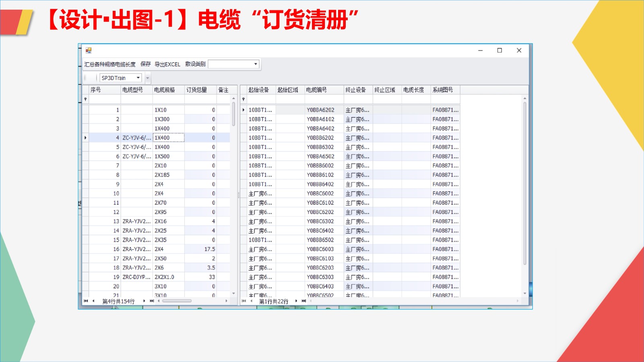This screenshot has height=362, width=644.
Task: Go to previous record in right table
Action: [251, 301]
